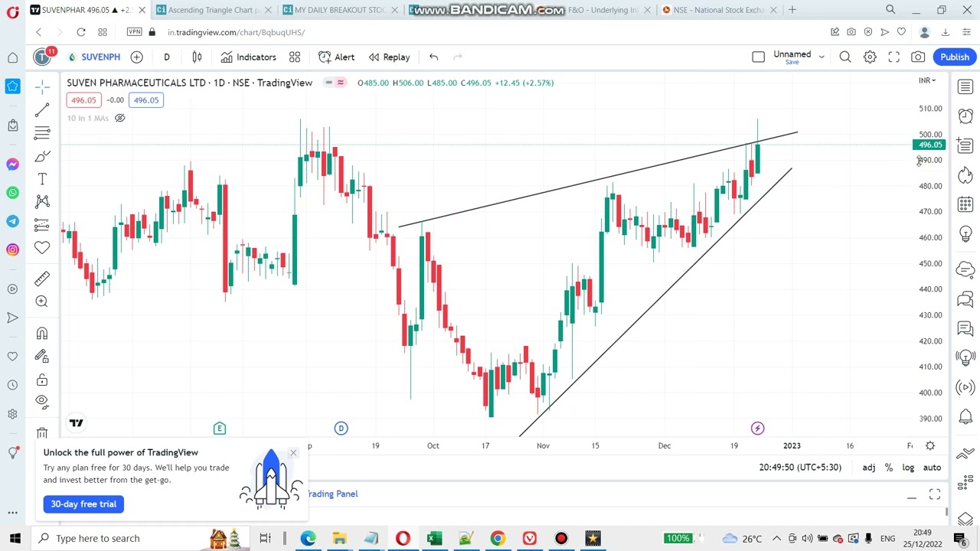Image resolution: width=980 pixels, height=551 pixels.
Task: Toggle percent scale
Action: (x=889, y=468)
